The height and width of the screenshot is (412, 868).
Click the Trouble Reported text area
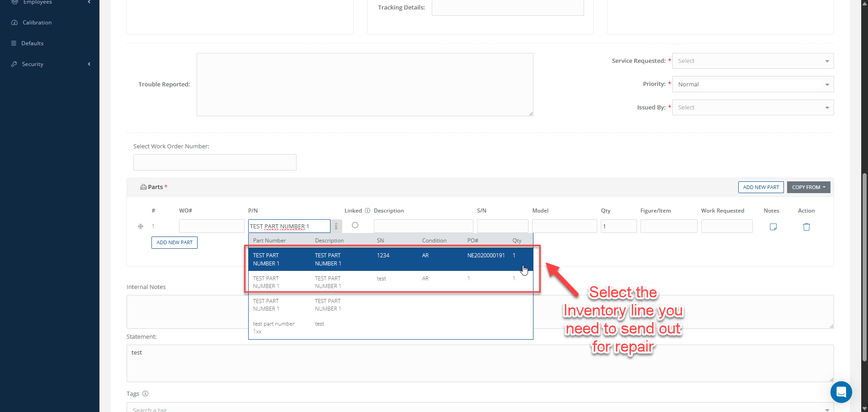pyautogui.click(x=364, y=85)
